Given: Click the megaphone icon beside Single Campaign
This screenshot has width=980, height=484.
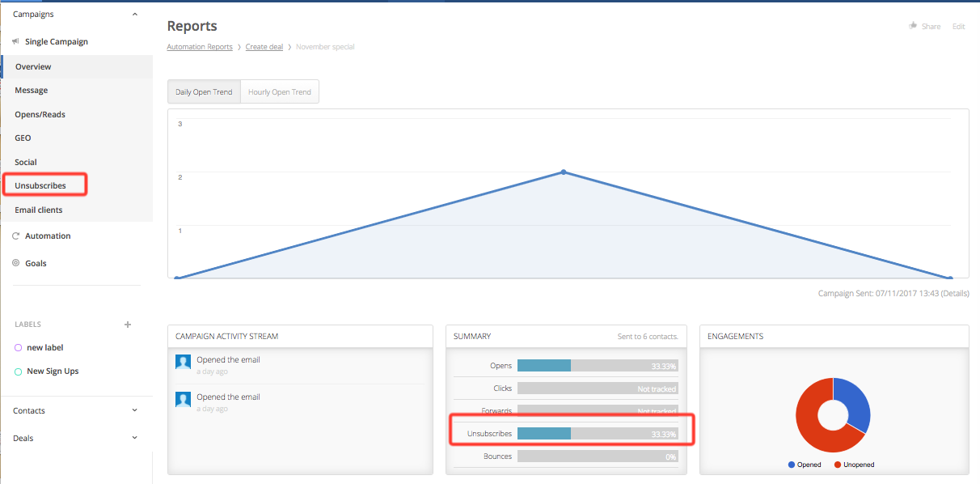Looking at the screenshot, I should (16, 41).
